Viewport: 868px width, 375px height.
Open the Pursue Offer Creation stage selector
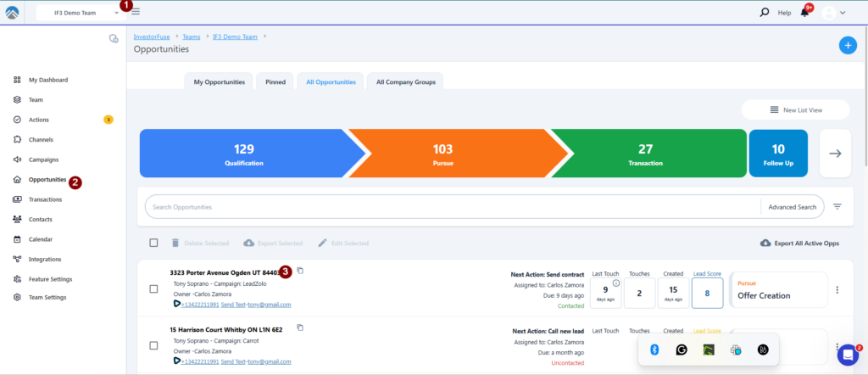(x=778, y=289)
